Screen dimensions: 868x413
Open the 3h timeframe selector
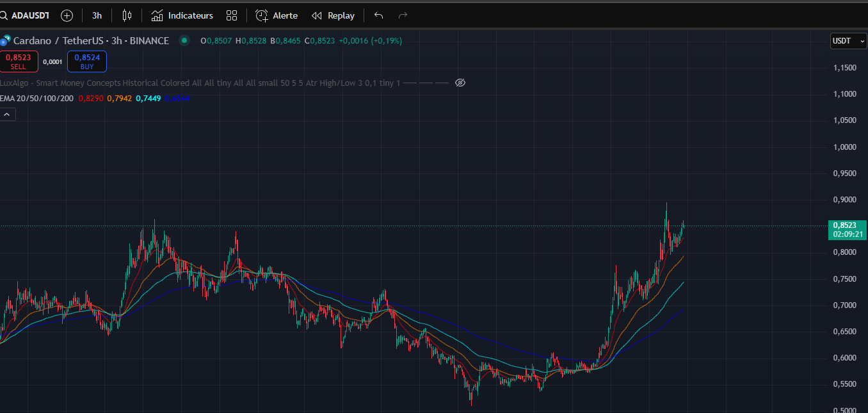pyautogui.click(x=97, y=15)
